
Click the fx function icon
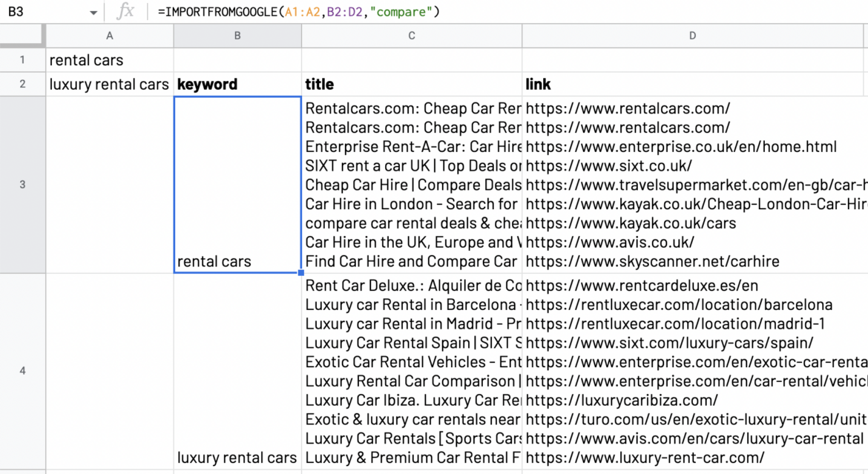click(125, 12)
